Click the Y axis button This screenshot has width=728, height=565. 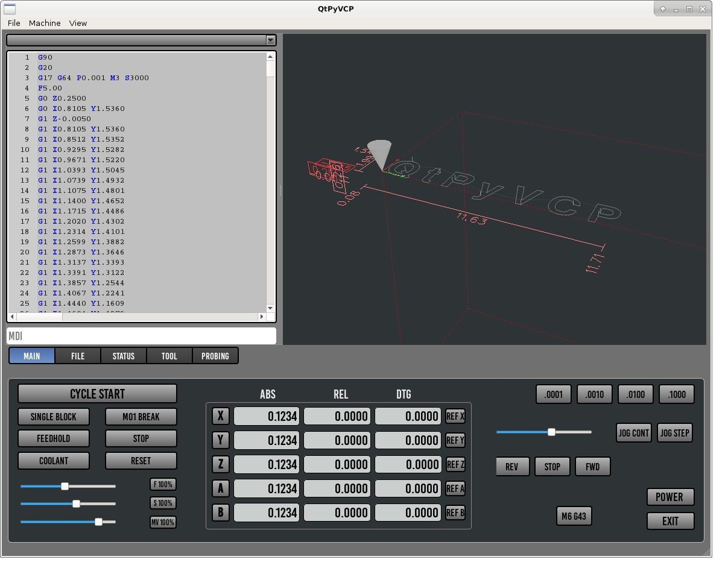[221, 440]
